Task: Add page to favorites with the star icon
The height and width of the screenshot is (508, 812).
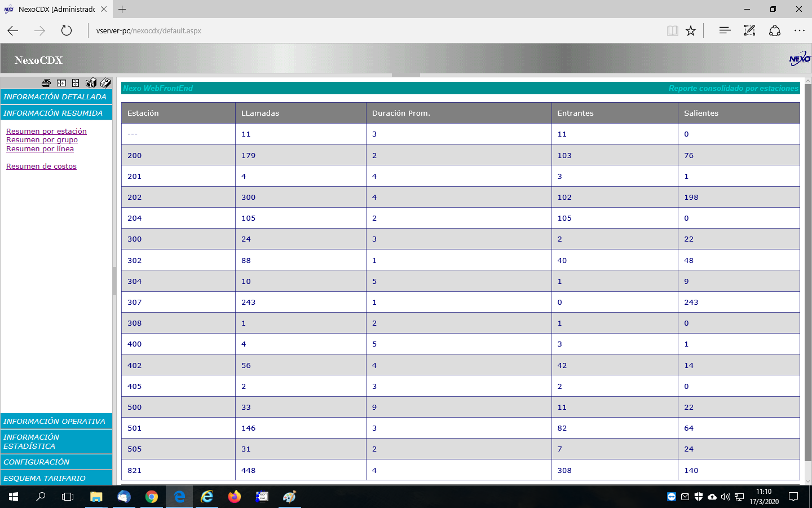Action: (691, 30)
